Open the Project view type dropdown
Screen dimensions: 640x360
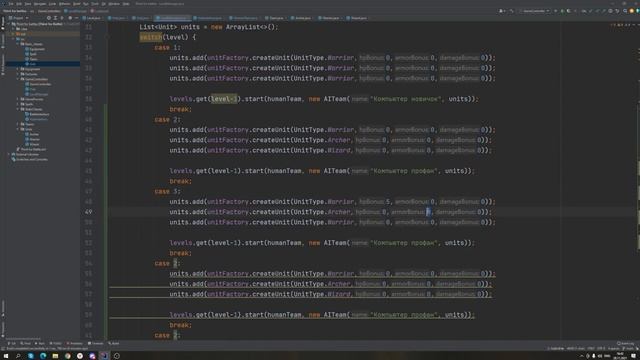pyautogui.click(x=19, y=18)
